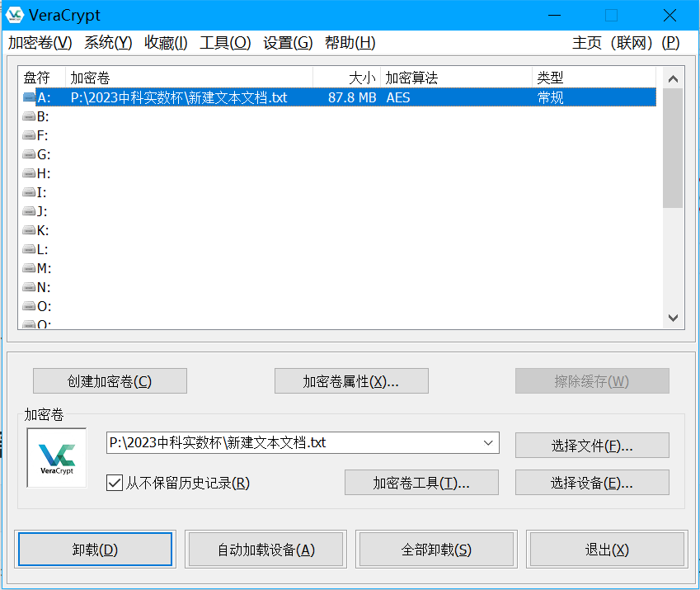Screen dimensions: 700x590
Task: Open the 帮助(H) menu
Action: (x=350, y=43)
